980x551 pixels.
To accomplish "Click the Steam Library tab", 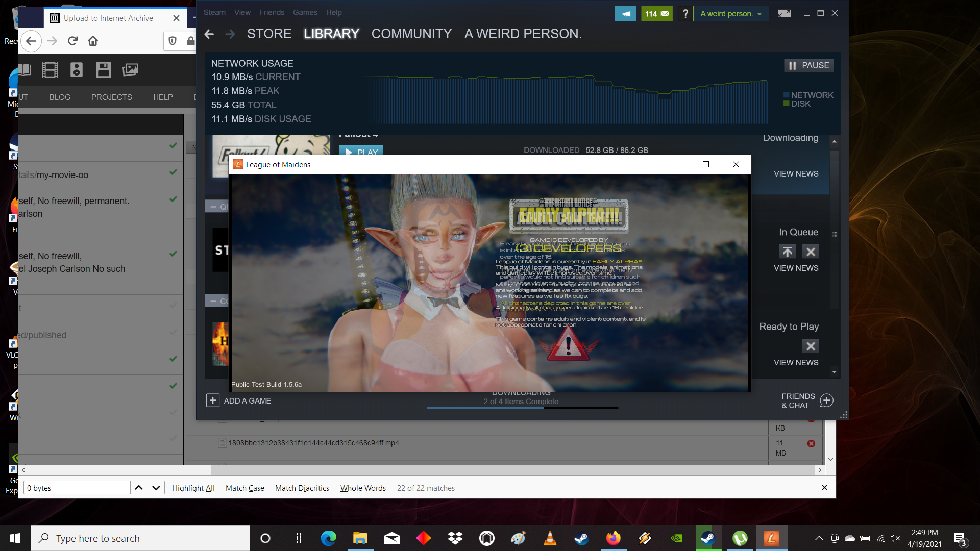I will click(330, 34).
